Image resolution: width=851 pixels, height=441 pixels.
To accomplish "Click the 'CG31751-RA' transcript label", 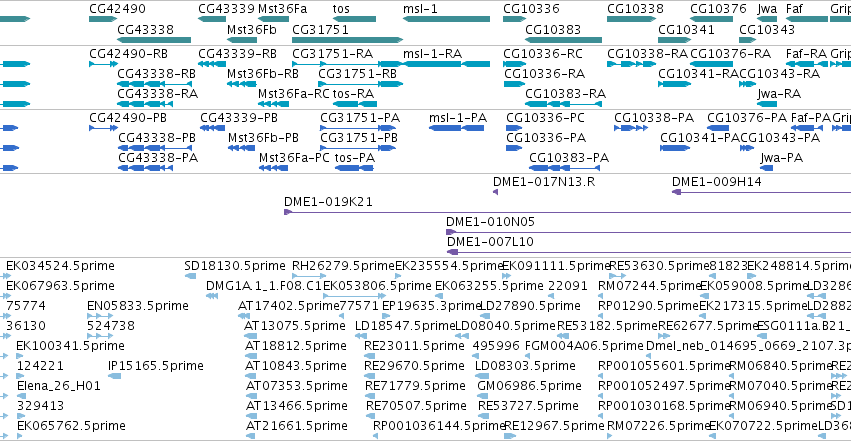I will click(333, 54).
